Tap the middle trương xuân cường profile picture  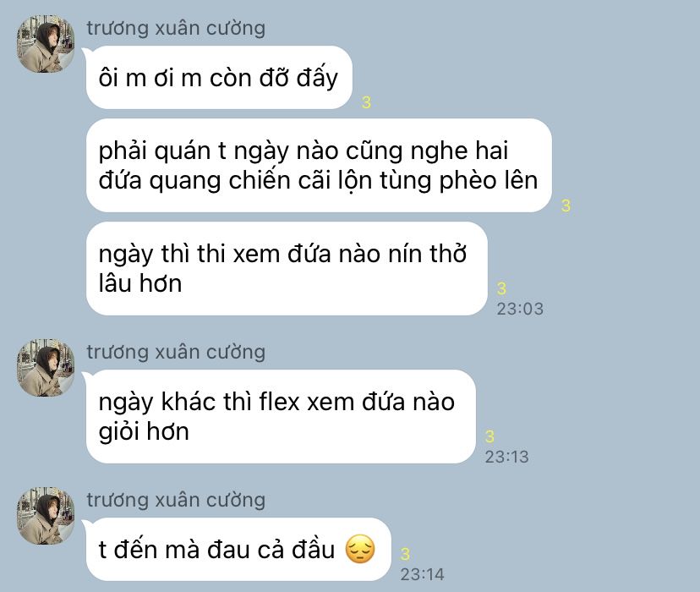point(46,368)
